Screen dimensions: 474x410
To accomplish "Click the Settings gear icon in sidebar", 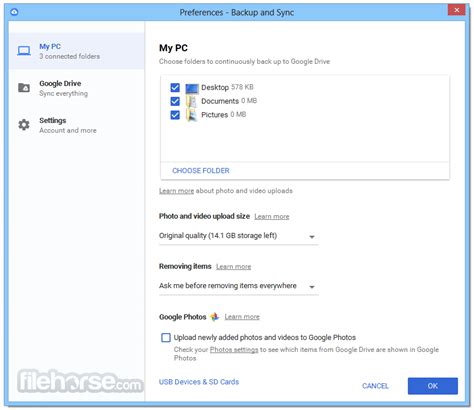I will [24, 125].
